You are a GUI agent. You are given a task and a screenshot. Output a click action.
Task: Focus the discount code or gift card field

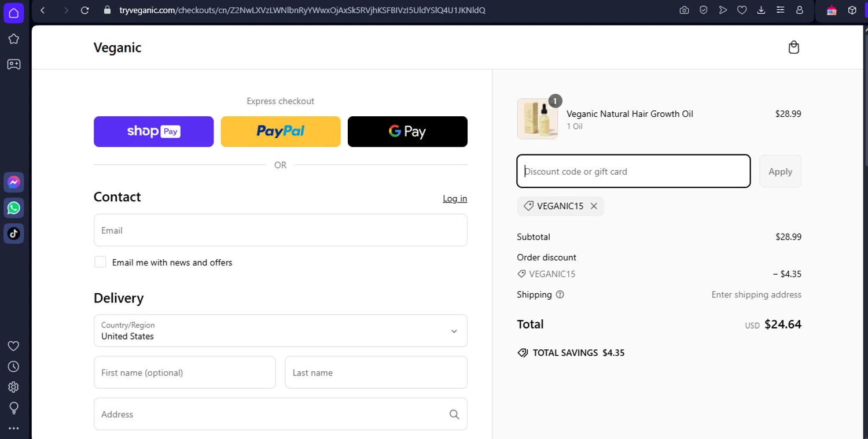[634, 171]
